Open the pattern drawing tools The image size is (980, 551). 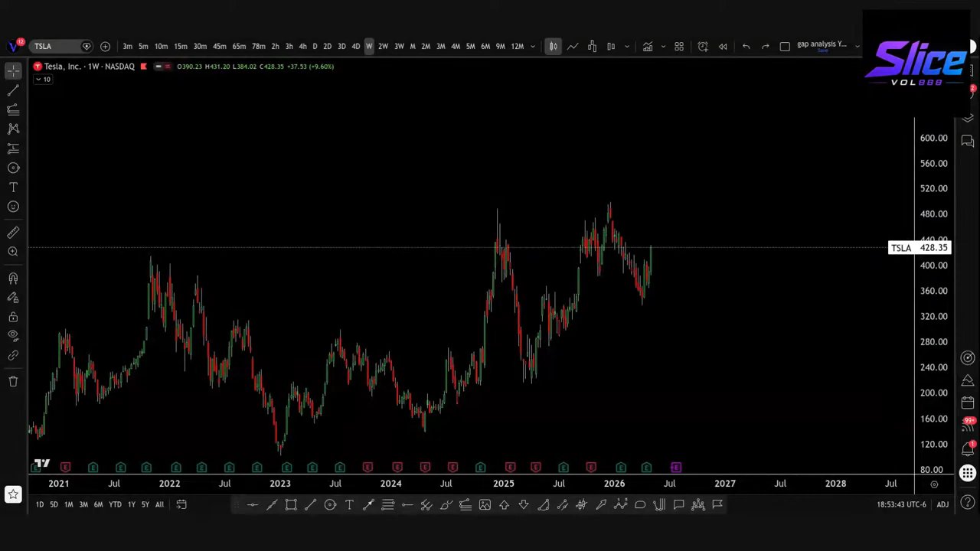click(13, 129)
